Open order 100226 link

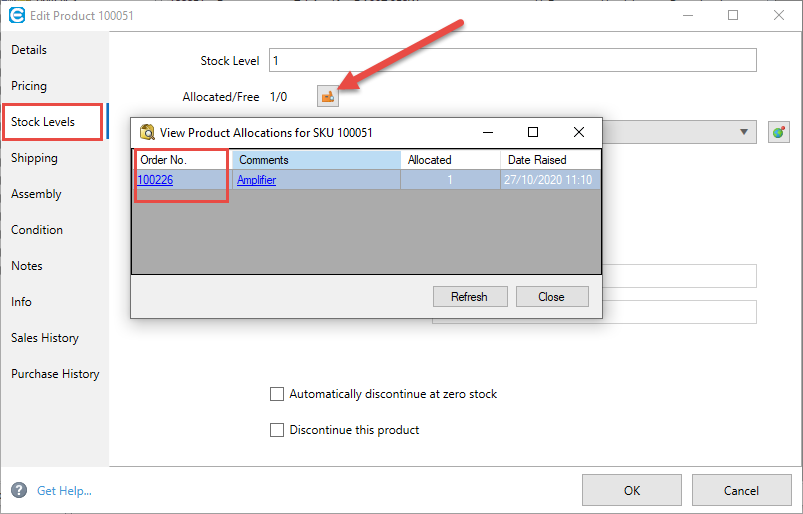pos(155,180)
